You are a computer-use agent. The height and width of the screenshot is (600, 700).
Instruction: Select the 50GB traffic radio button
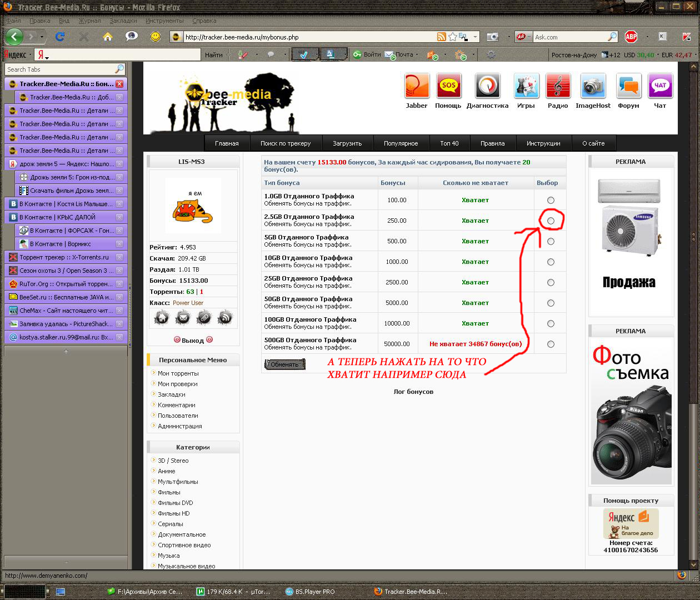click(551, 303)
